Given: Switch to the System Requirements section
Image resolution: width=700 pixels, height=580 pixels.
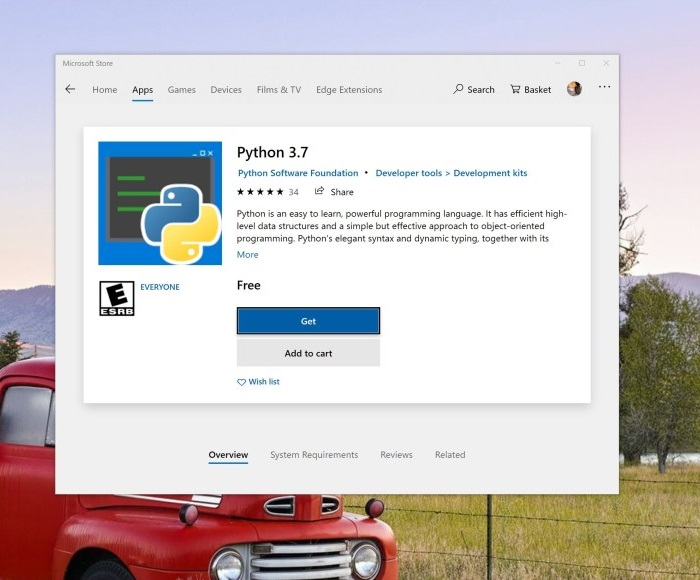Looking at the screenshot, I should click(x=314, y=455).
